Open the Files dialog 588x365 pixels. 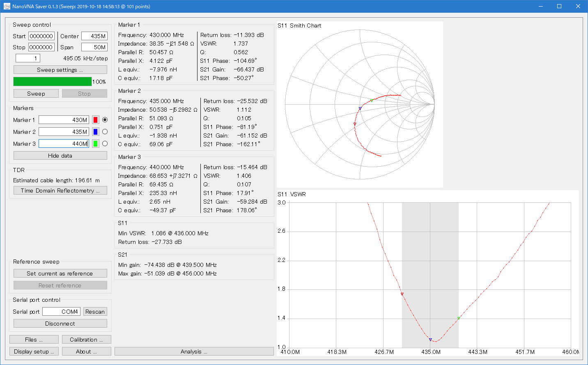click(34, 340)
